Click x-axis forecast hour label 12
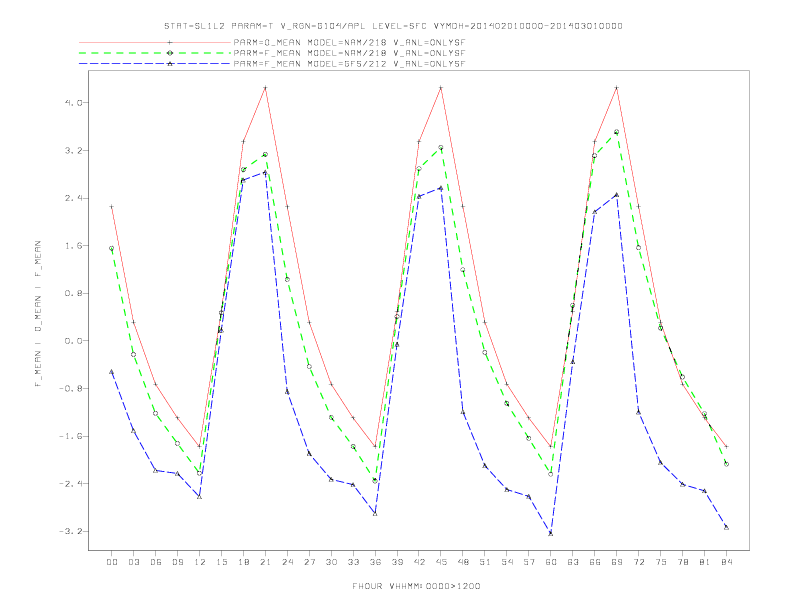 click(200, 562)
